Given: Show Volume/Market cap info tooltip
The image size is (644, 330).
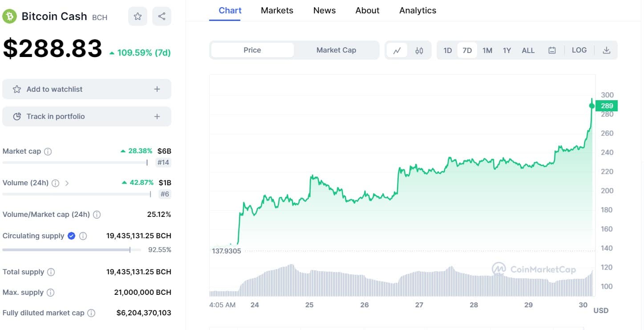Looking at the screenshot, I should tap(97, 215).
